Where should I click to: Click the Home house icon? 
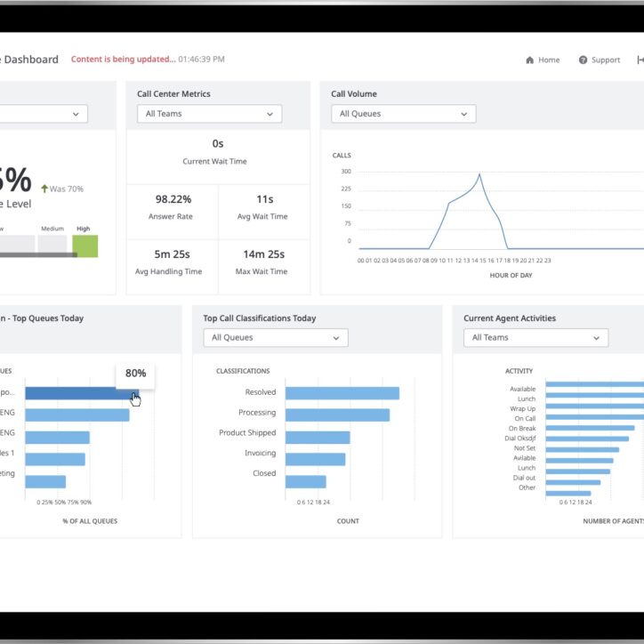(x=530, y=60)
